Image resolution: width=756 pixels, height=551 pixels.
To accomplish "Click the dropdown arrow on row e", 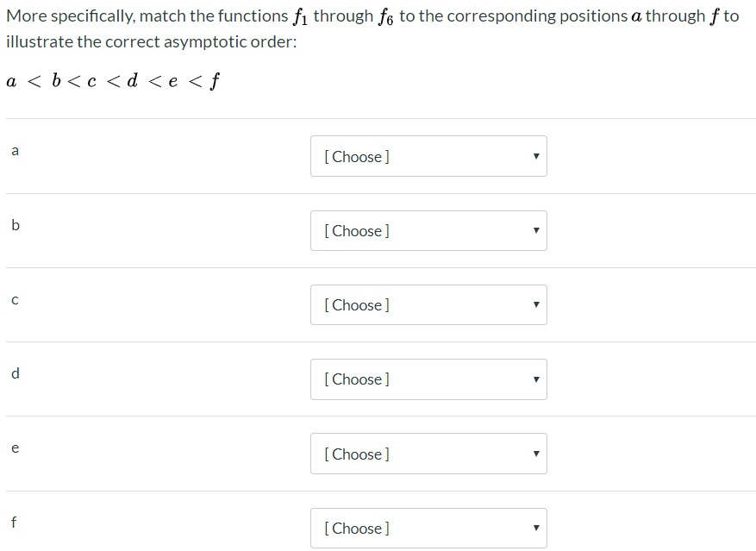I will [535, 454].
